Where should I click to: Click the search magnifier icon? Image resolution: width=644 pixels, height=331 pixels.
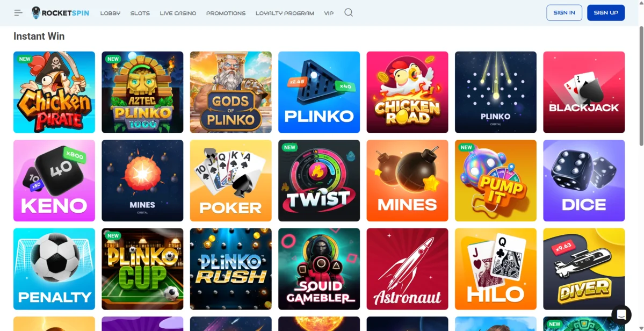349,13
